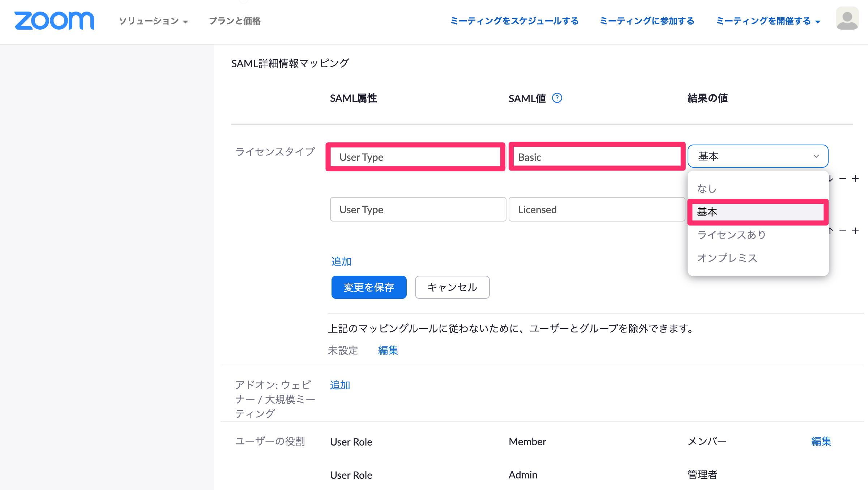Click 追加 link for アドオン webinar row

click(x=340, y=385)
